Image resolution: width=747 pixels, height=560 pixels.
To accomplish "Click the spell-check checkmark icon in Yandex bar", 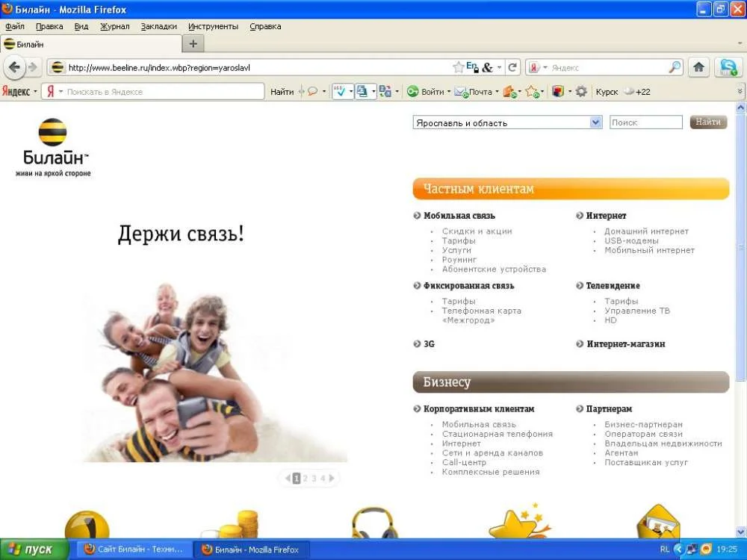I will coord(340,91).
